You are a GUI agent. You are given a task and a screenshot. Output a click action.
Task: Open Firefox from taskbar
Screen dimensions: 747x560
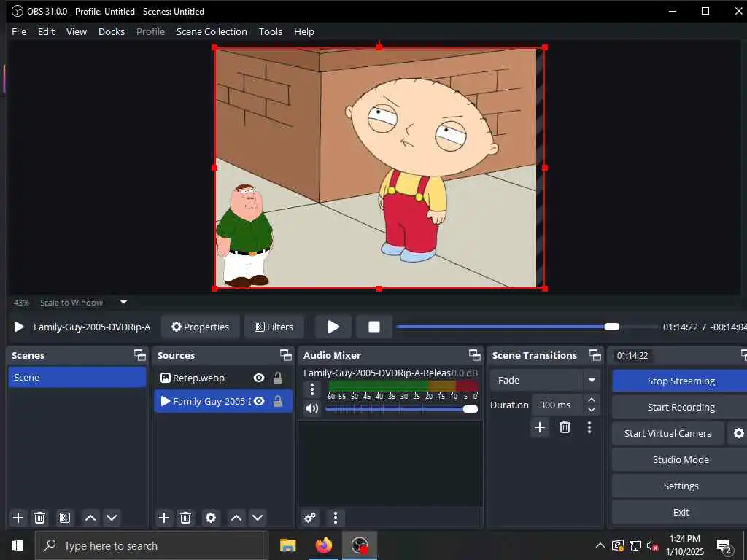[x=323, y=545]
